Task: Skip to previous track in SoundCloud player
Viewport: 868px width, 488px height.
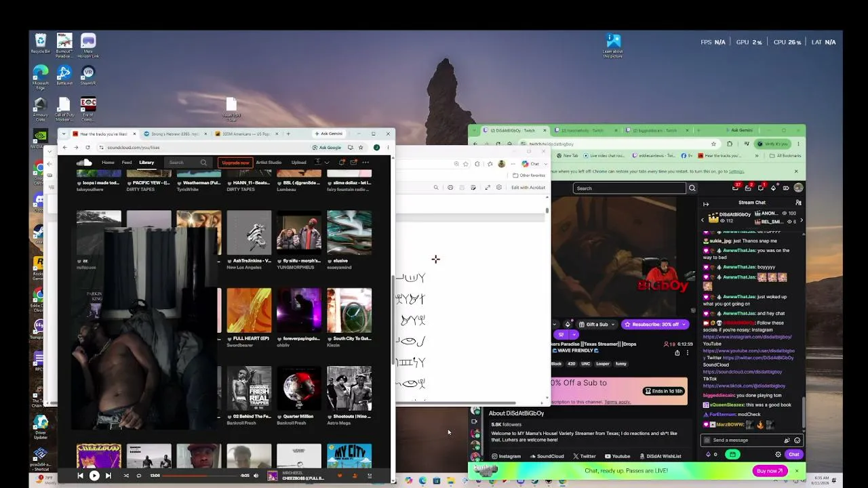Action: 80,476
